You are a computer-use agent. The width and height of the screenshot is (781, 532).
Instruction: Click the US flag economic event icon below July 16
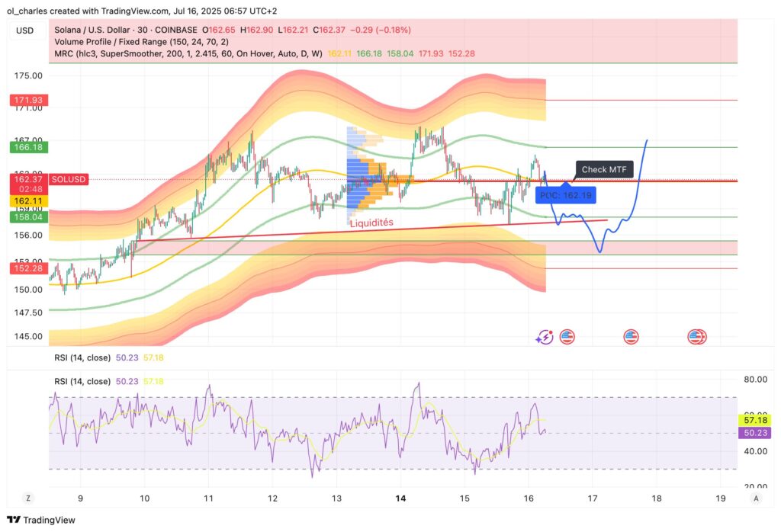[x=567, y=336]
